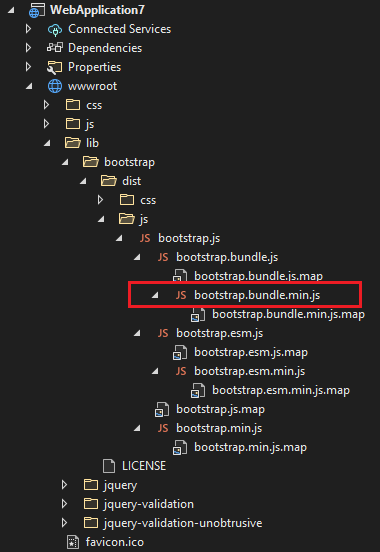Viewport: 380px width, 552px height.
Task: Collapse the lib folder
Action: 47,143
